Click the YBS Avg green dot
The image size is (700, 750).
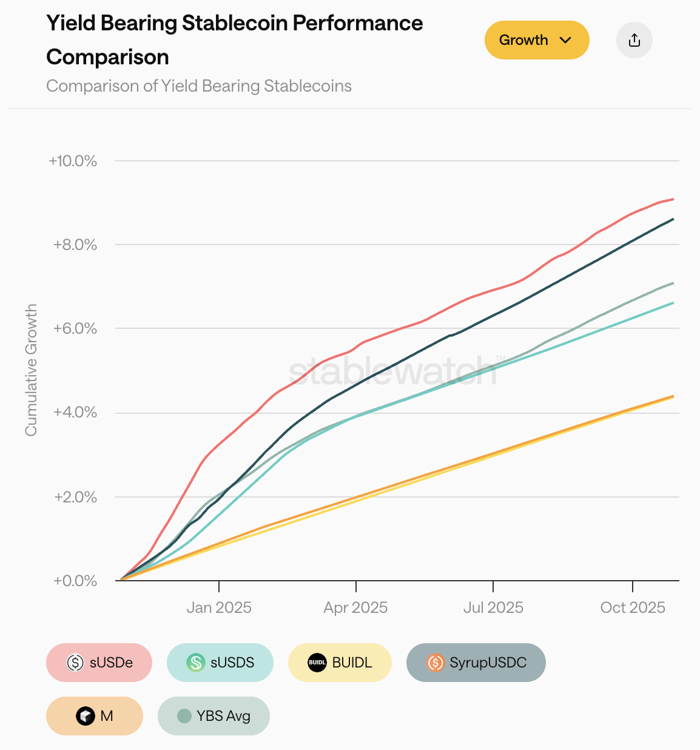184,716
